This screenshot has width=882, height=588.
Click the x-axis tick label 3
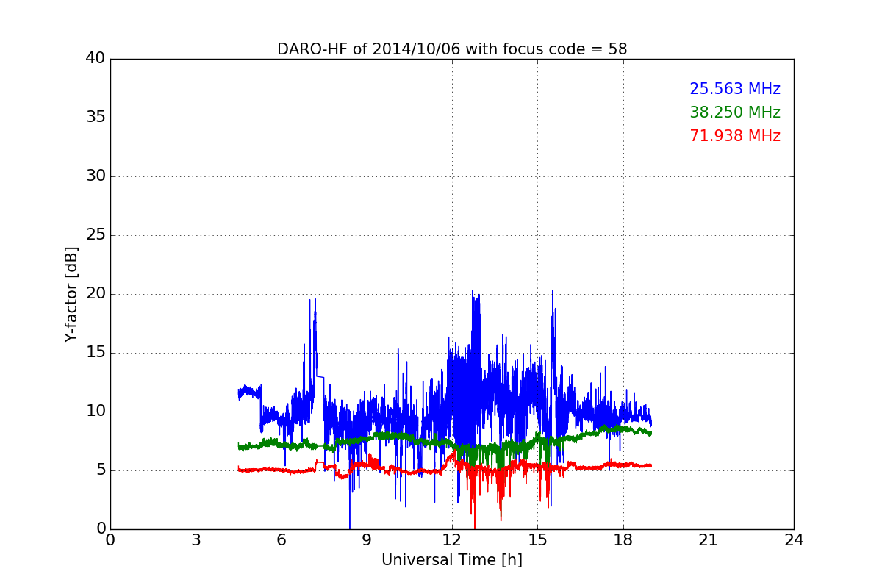point(196,540)
